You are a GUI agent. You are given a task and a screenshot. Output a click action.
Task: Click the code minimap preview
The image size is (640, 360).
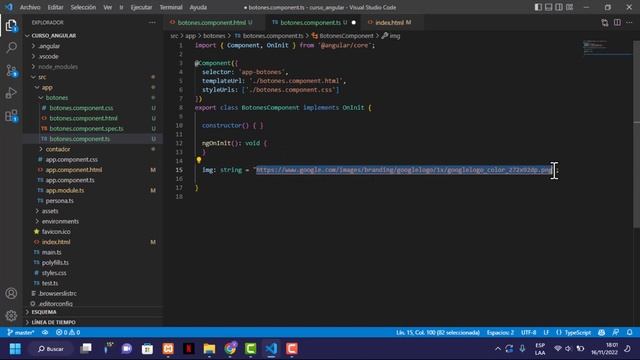(x=607, y=47)
